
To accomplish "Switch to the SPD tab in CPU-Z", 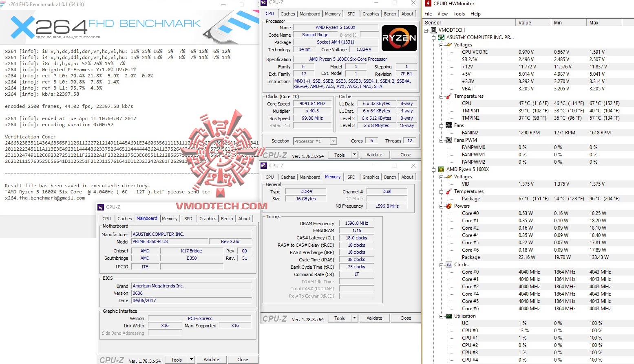I will (351, 13).
